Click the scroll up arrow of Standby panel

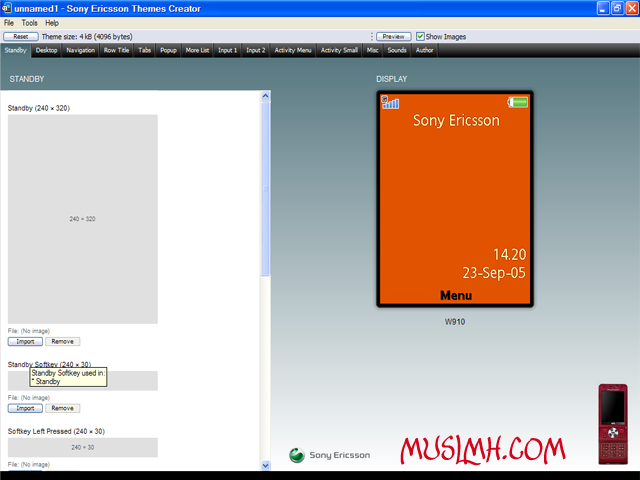point(265,96)
